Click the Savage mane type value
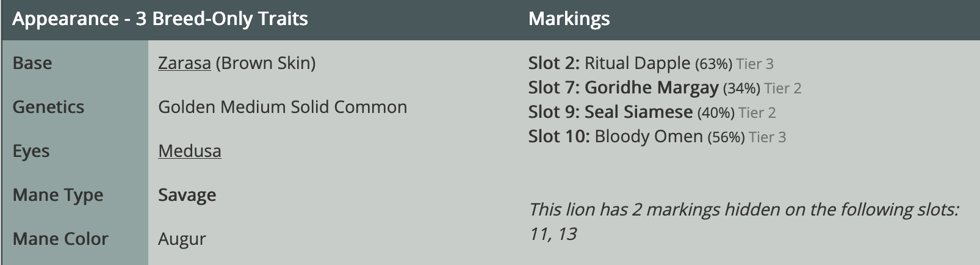The height and width of the screenshot is (265, 980). pos(187,195)
